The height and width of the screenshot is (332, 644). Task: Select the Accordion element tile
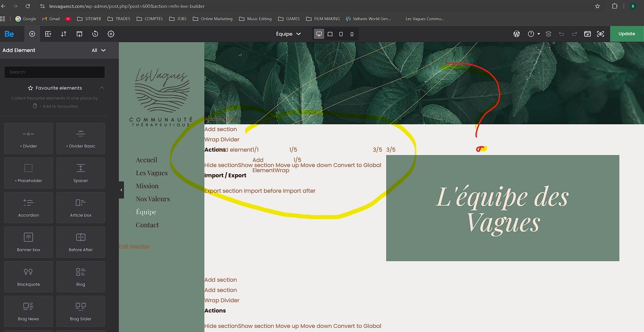(28, 207)
